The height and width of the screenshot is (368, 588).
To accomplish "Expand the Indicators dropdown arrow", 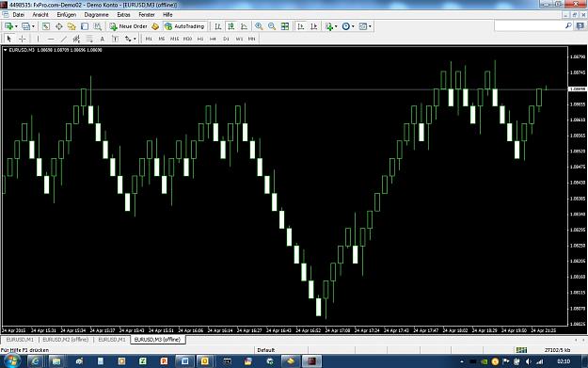I will [336, 26].
